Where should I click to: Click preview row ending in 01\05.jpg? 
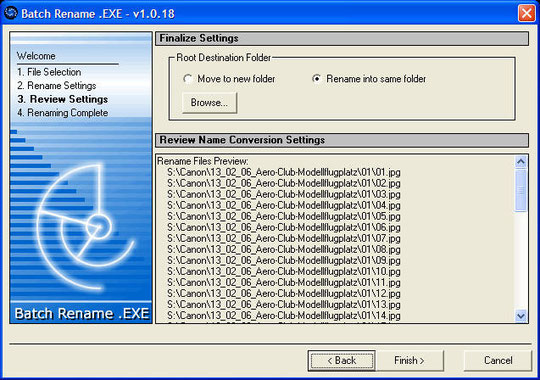pyautogui.click(x=284, y=216)
